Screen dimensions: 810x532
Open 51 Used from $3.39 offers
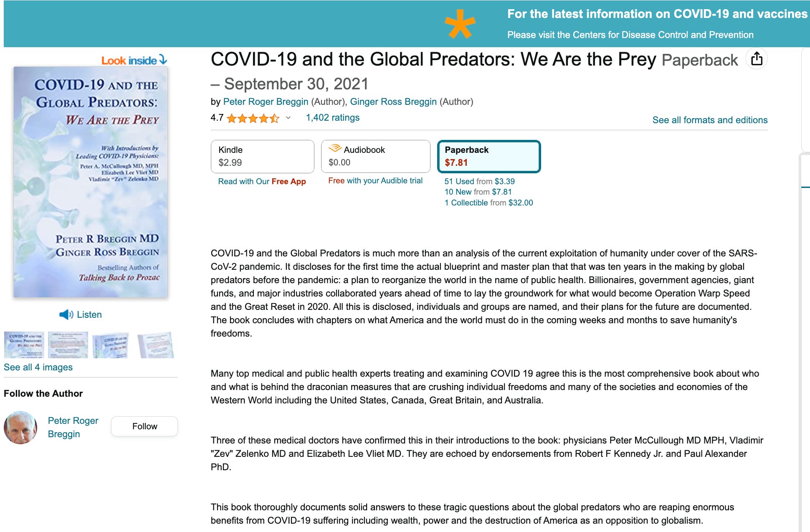pyautogui.click(x=479, y=182)
